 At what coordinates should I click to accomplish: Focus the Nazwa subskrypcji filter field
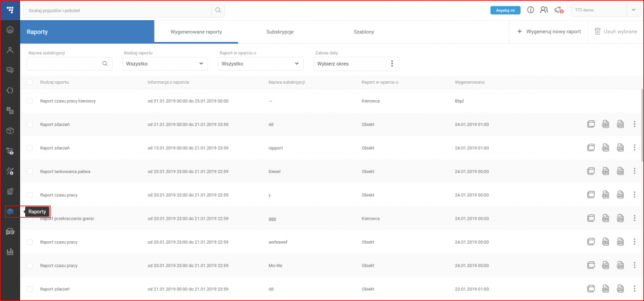tap(69, 64)
